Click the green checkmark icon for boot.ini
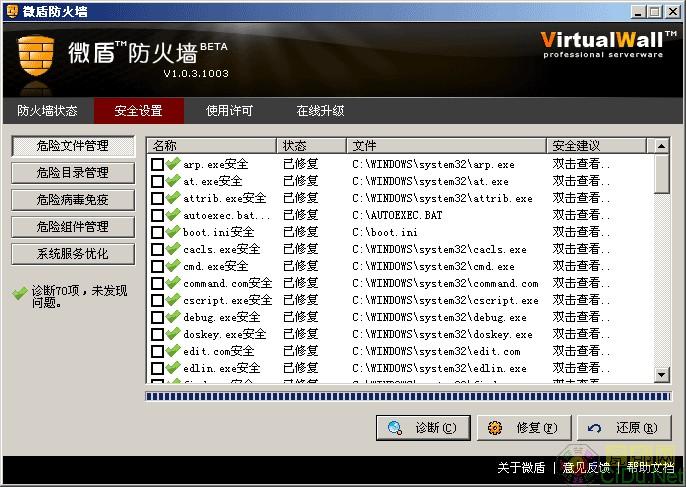686x487 pixels. click(x=173, y=231)
